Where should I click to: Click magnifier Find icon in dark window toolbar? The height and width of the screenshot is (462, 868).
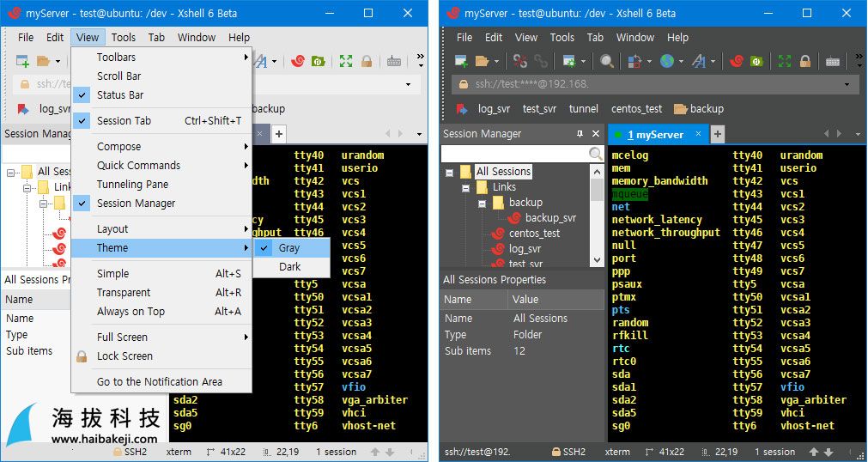coord(606,61)
